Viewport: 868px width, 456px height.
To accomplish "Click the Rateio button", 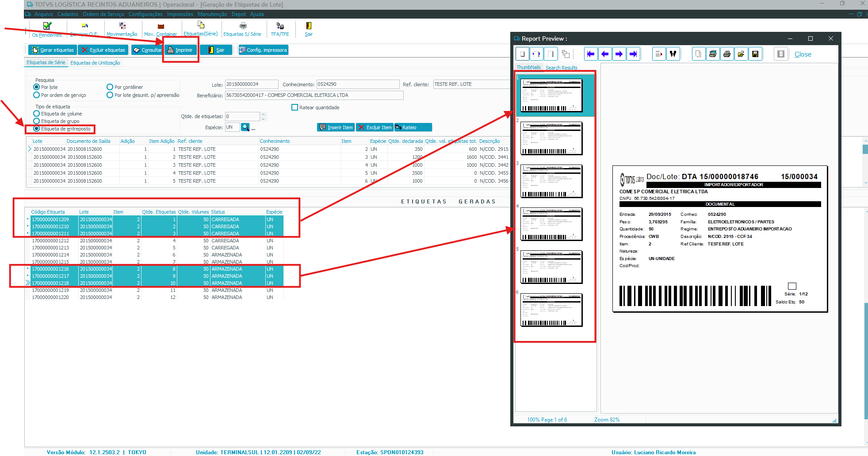I will [413, 127].
